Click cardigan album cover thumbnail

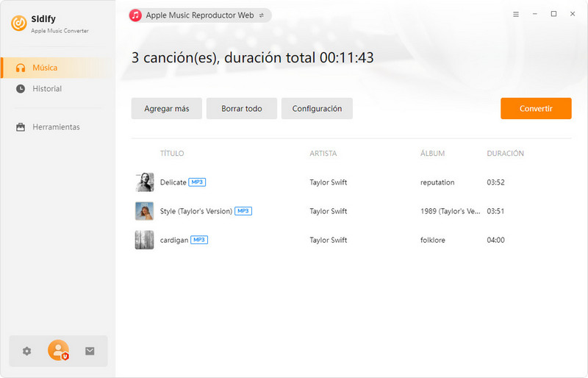point(144,240)
